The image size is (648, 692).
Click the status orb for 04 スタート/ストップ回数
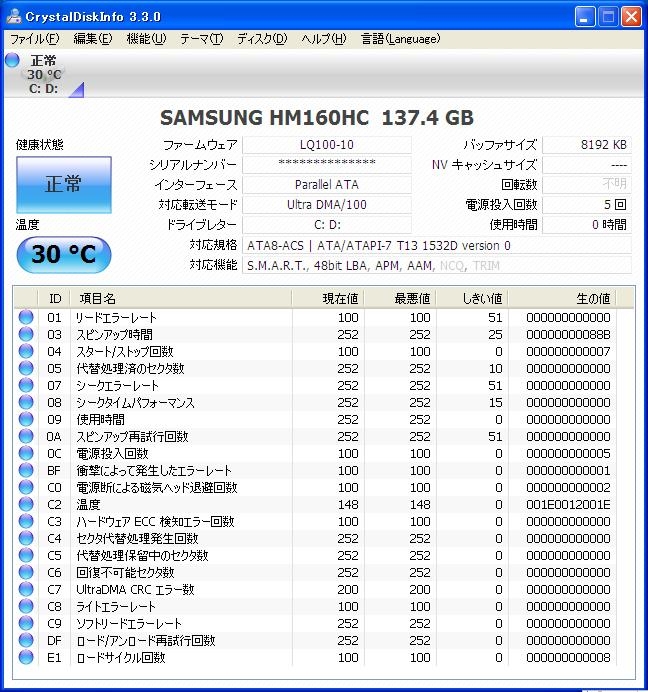(x=26, y=351)
